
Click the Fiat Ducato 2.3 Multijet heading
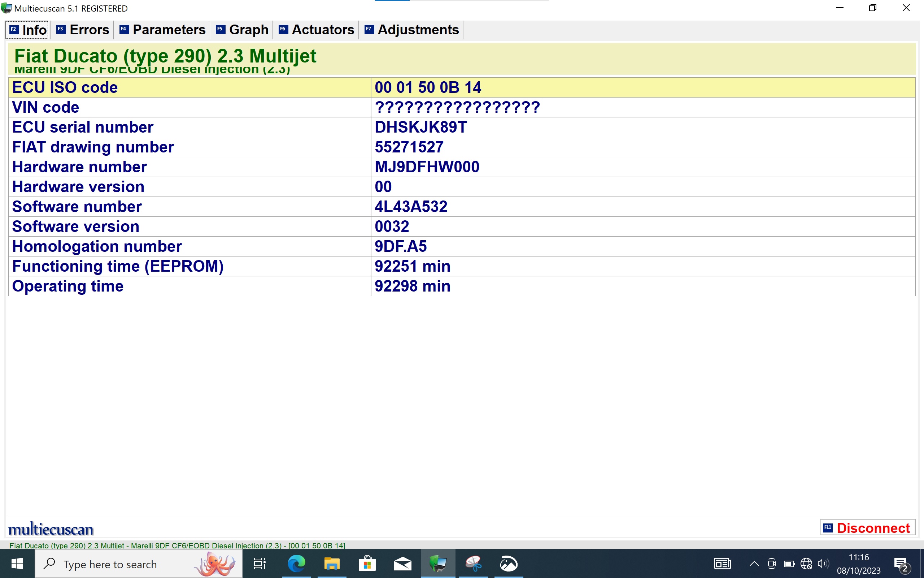165,56
